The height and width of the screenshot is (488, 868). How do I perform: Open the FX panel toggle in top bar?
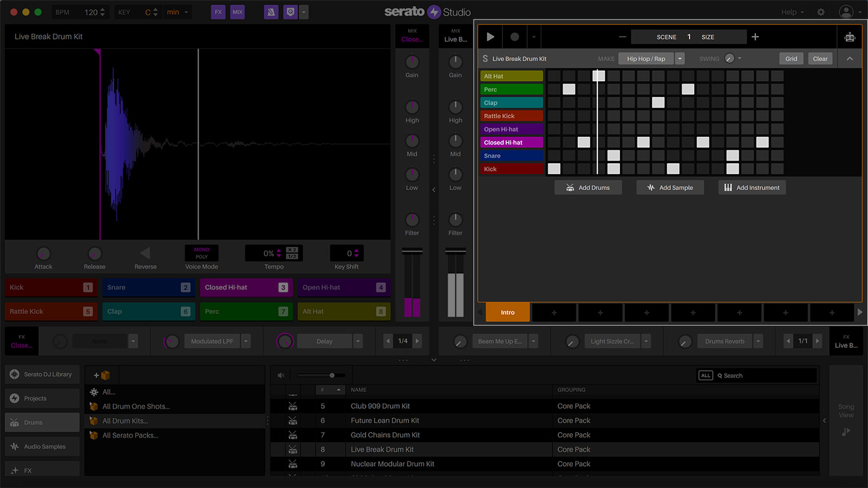click(218, 12)
